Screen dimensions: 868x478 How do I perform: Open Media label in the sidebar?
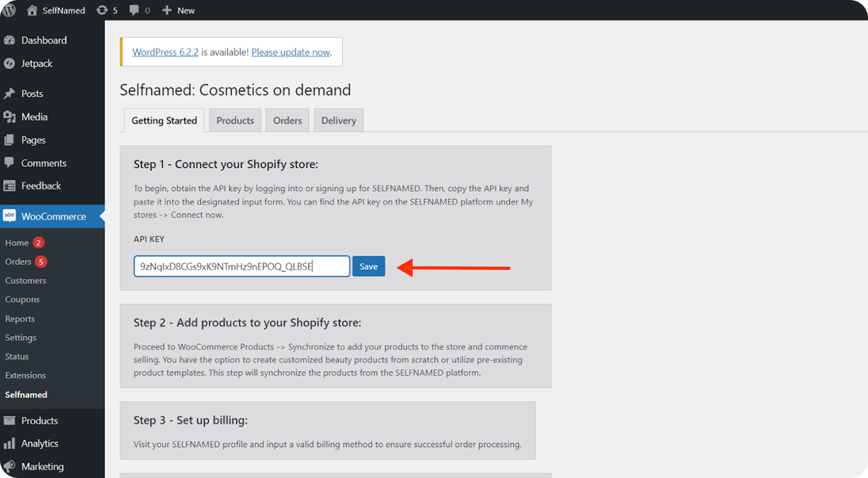[34, 116]
